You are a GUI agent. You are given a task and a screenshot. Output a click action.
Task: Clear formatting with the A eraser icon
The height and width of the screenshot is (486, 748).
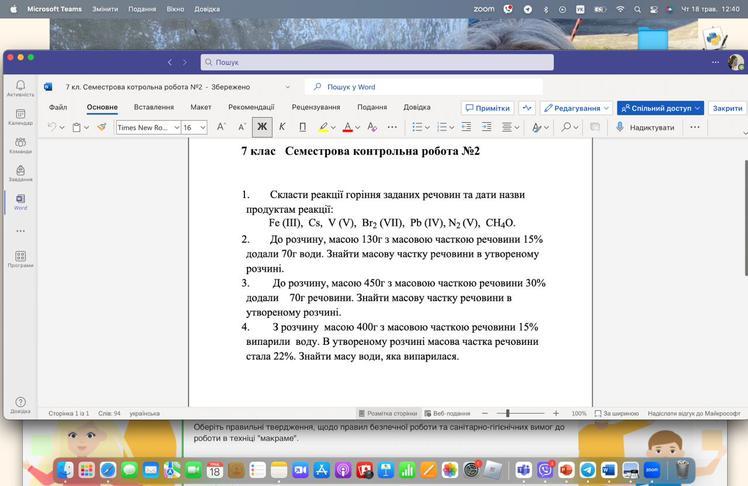(x=372, y=127)
